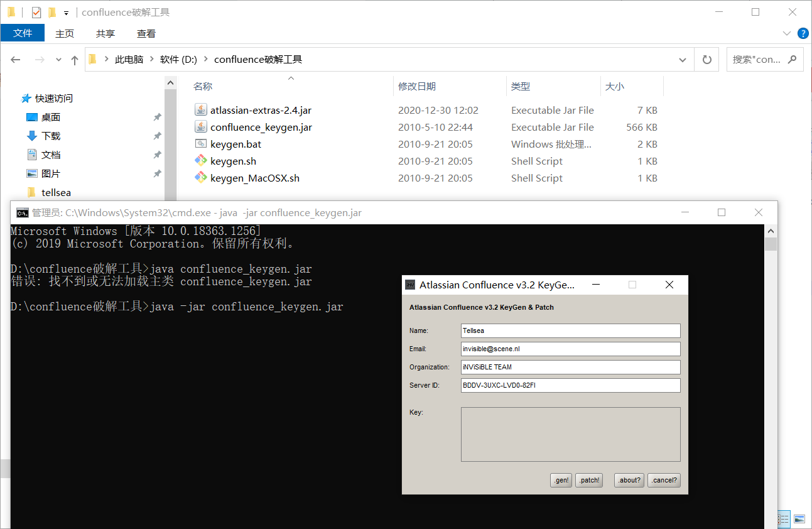Select 软件 (D:) in address bar
This screenshot has height=529, width=812.
point(178,59)
